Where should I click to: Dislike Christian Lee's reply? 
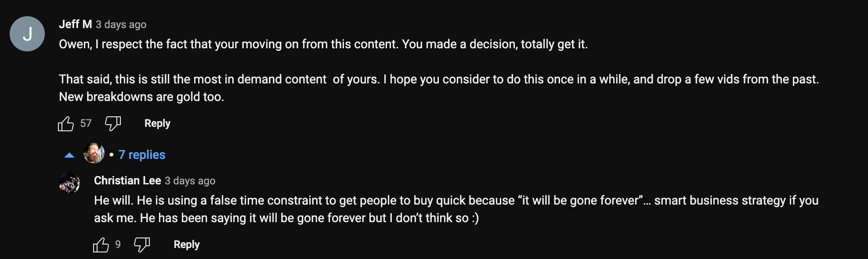click(142, 245)
